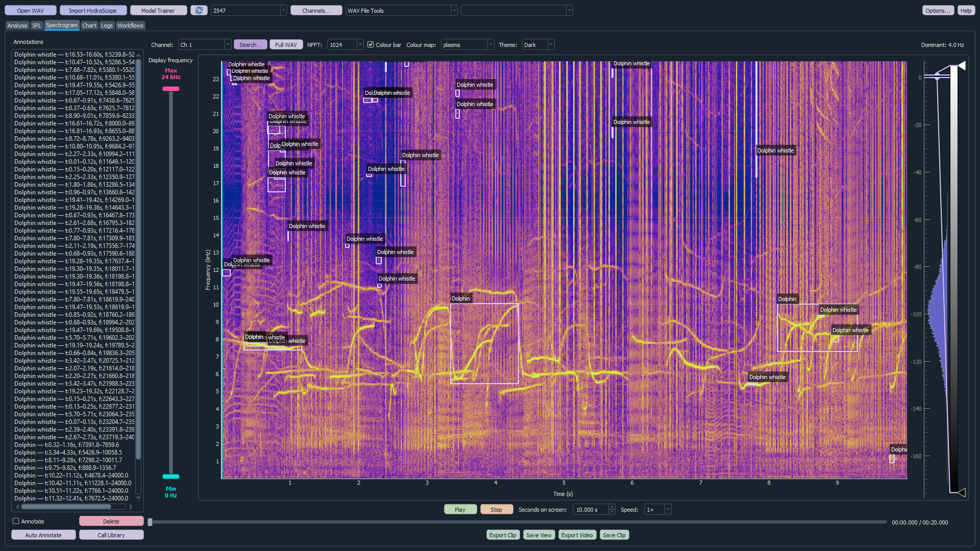This screenshot has width=980, height=551.
Task: Click the Open WAV button
Action: coord(30,10)
